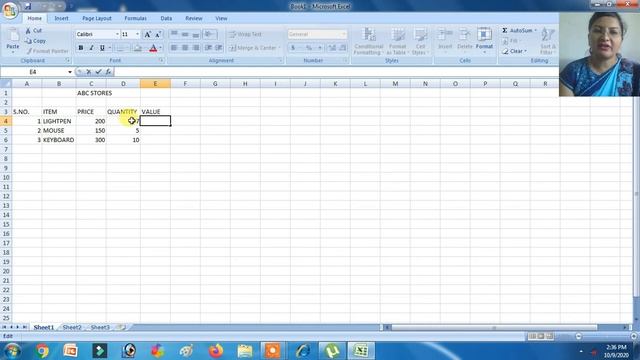
Task: Click the Clear eraser icon
Action: (505, 51)
